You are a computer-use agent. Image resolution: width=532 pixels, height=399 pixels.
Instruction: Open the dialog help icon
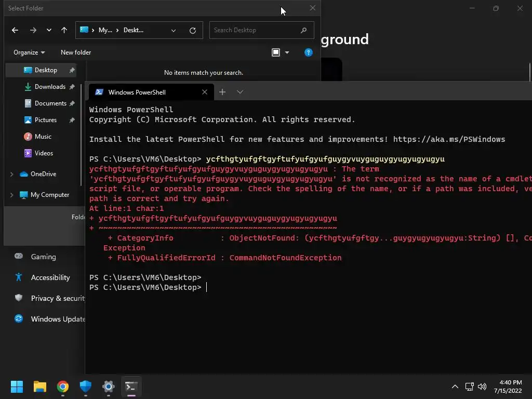309,52
